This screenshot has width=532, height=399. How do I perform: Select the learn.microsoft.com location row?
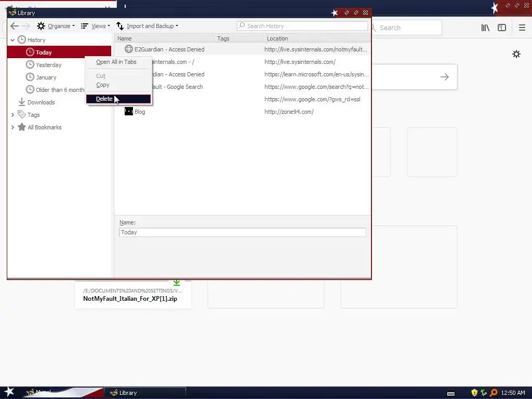[316, 74]
